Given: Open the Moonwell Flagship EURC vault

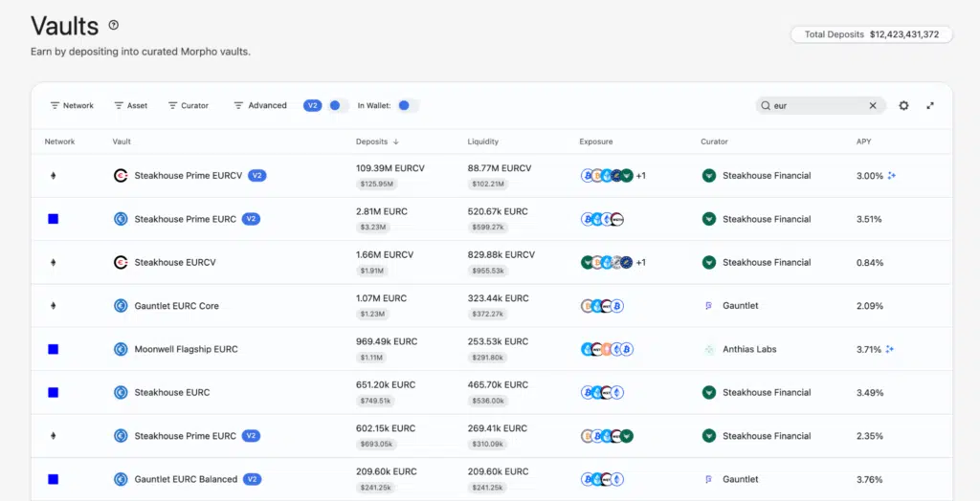Looking at the screenshot, I should (x=187, y=349).
